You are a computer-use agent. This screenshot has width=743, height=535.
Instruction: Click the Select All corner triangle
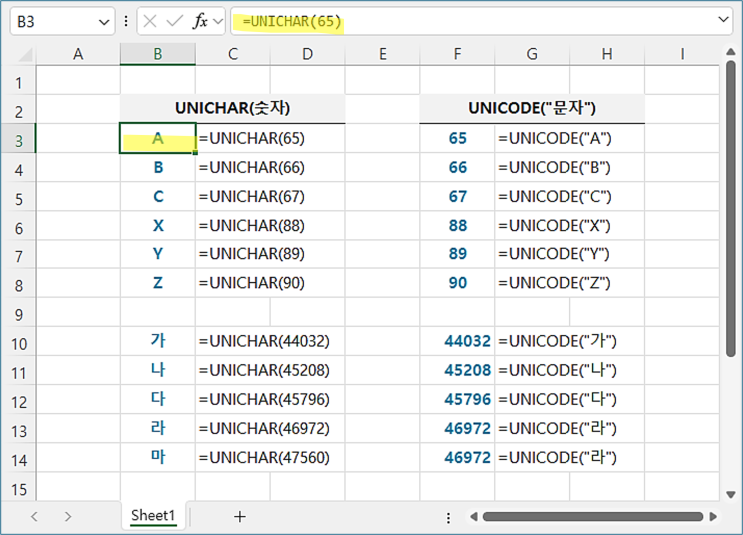(x=25, y=55)
